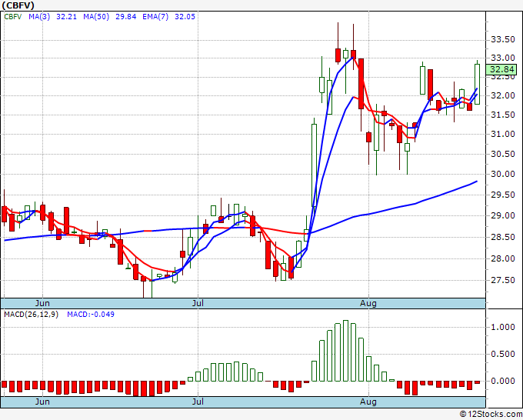Click Aug on the price chart timeline
The width and height of the screenshot is (523, 420).
[368, 303]
